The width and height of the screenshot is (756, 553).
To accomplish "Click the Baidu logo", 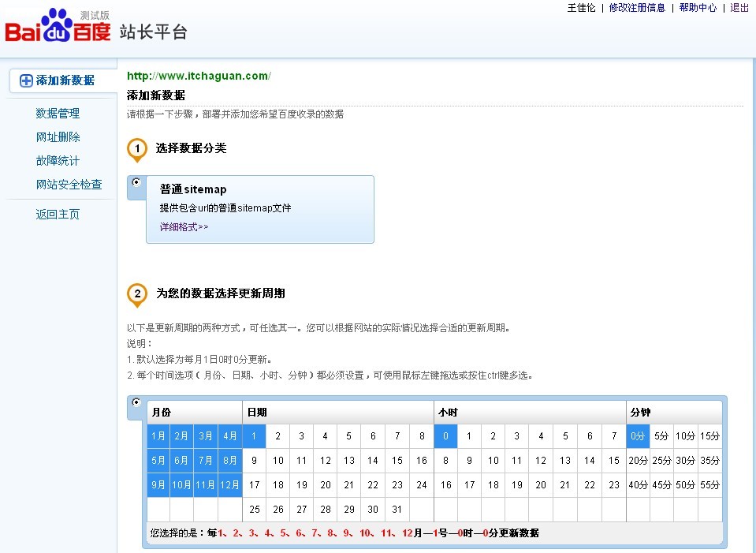I will pos(58,25).
